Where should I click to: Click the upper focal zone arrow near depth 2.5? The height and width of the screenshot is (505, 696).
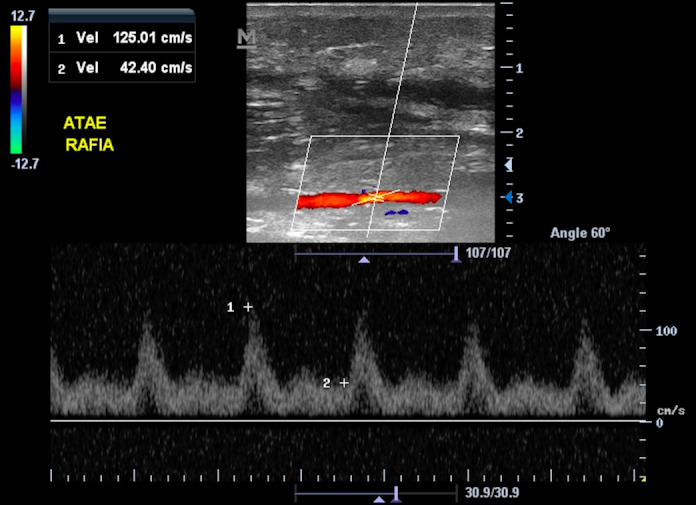coord(509,165)
